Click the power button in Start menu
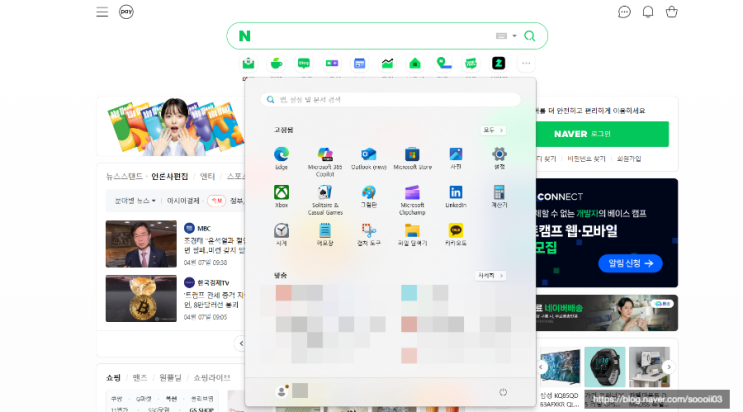 coord(503,392)
